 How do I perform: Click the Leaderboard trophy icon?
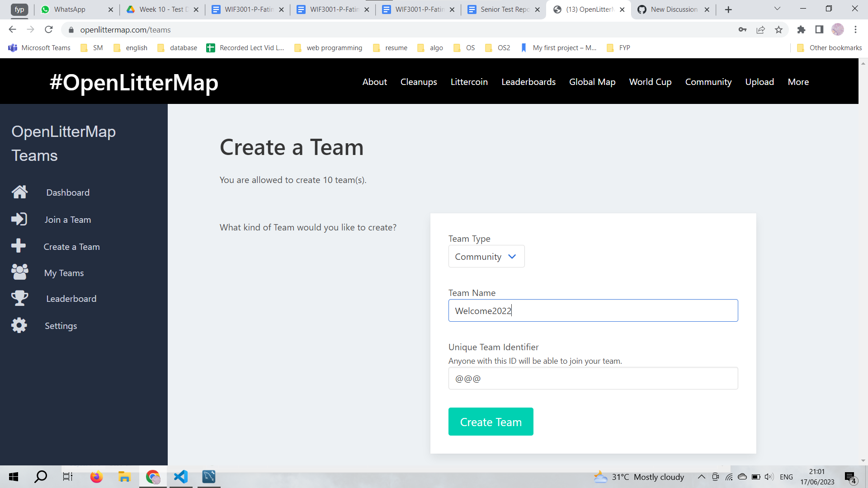19,298
